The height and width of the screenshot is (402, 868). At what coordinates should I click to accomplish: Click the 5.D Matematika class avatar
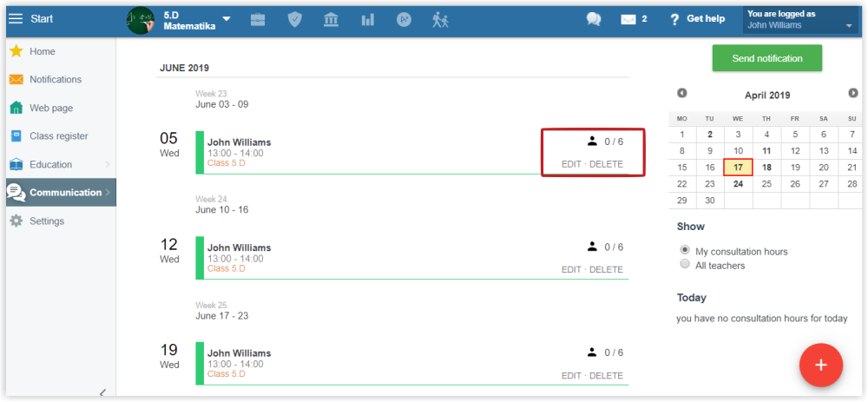pyautogui.click(x=141, y=21)
